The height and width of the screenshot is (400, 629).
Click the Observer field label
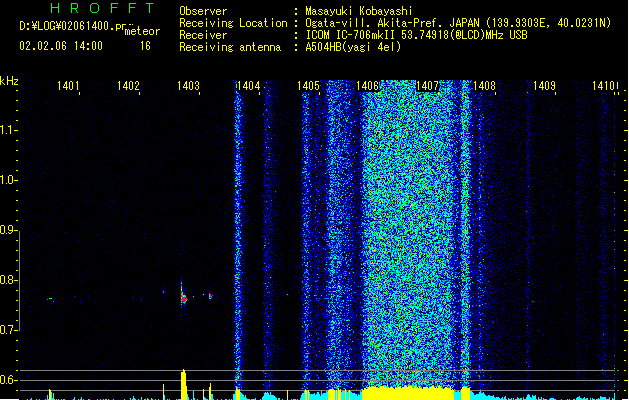tap(203, 11)
